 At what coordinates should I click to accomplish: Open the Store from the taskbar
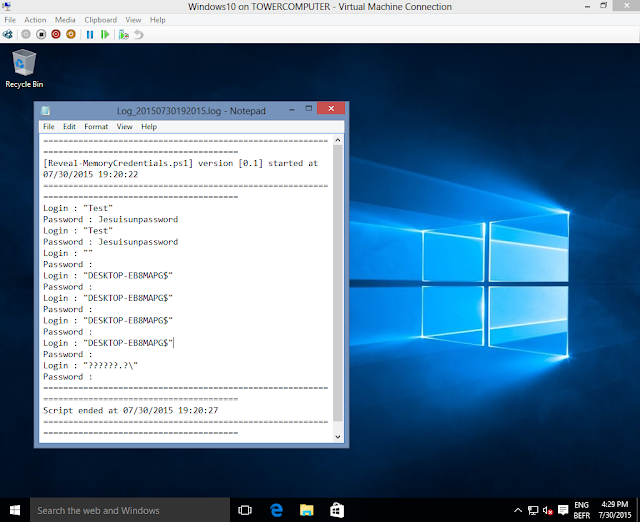337,510
